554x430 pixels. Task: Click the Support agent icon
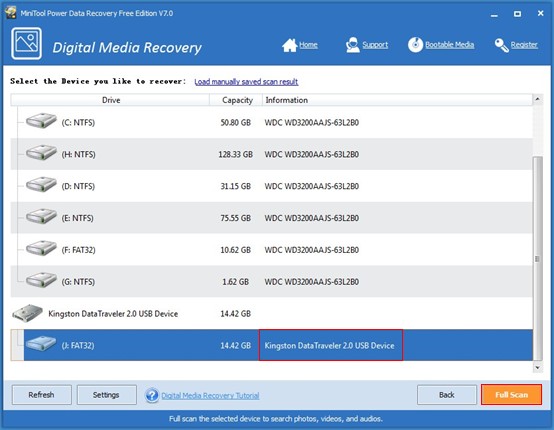click(353, 45)
